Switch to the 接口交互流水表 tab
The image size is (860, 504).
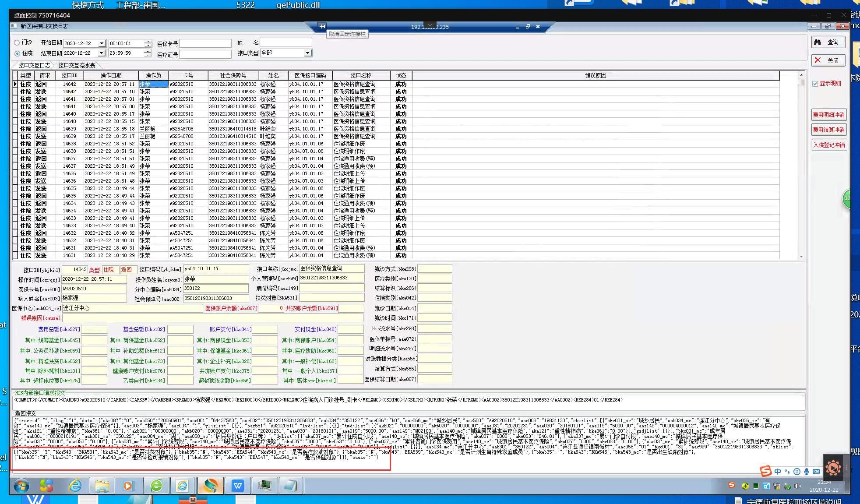(77, 65)
